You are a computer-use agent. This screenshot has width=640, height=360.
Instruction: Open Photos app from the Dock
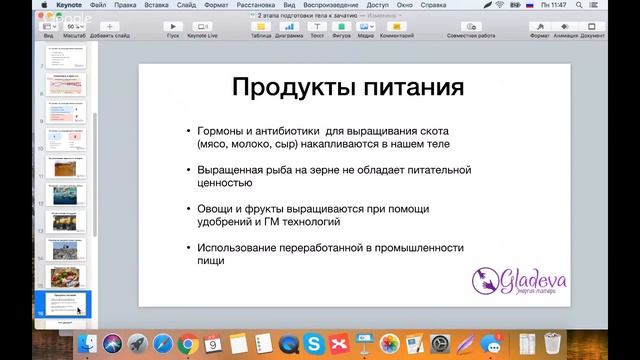tap(389, 344)
